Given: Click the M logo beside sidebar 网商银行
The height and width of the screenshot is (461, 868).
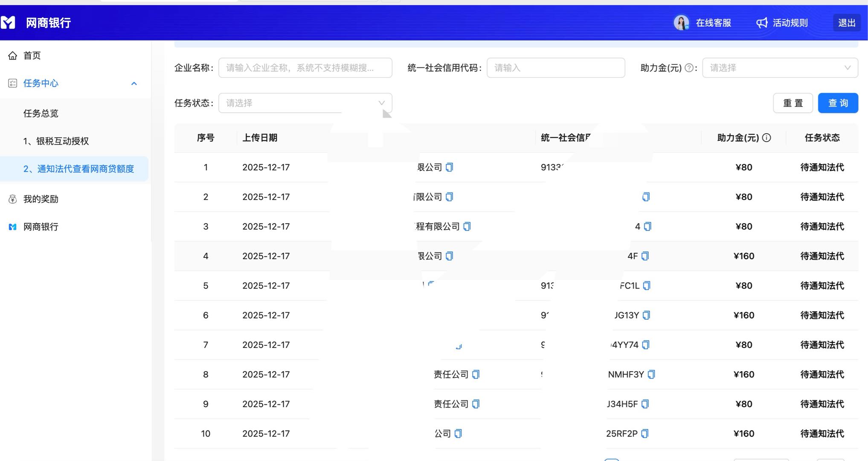Looking at the screenshot, I should point(12,227).
